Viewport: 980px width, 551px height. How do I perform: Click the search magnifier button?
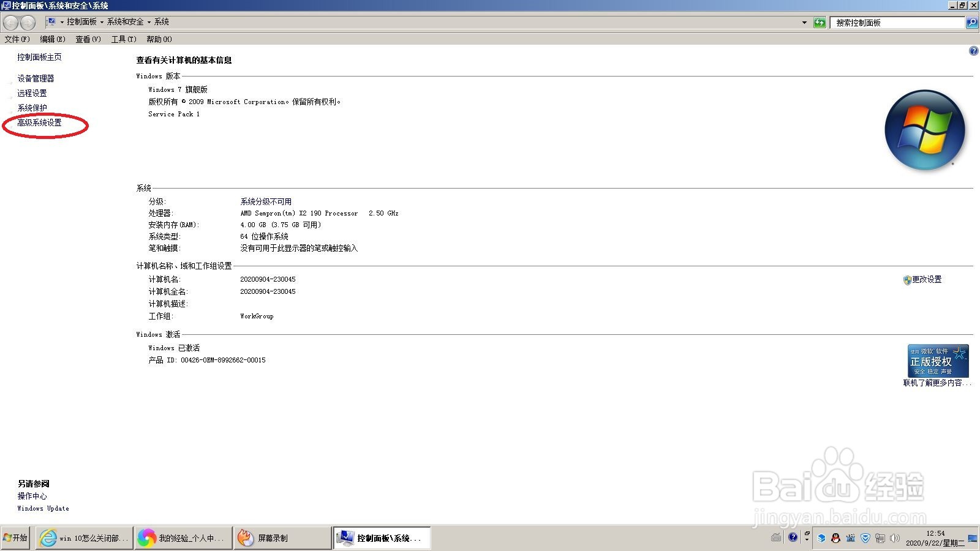972,23
